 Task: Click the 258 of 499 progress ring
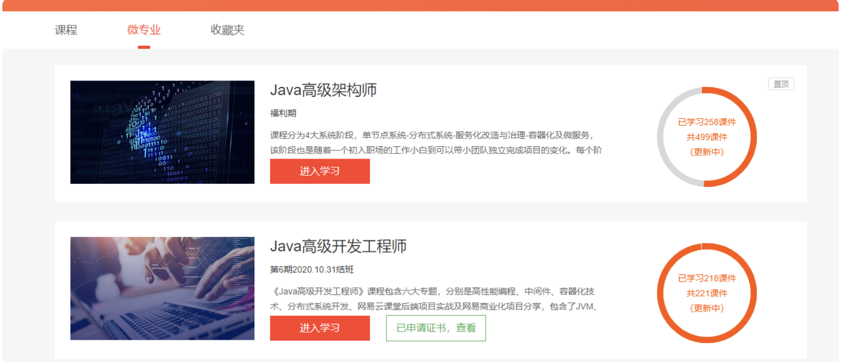(707, 137)
